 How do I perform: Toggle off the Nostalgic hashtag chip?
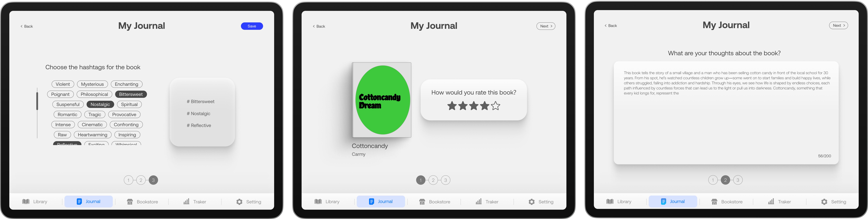tap(100, 104)
